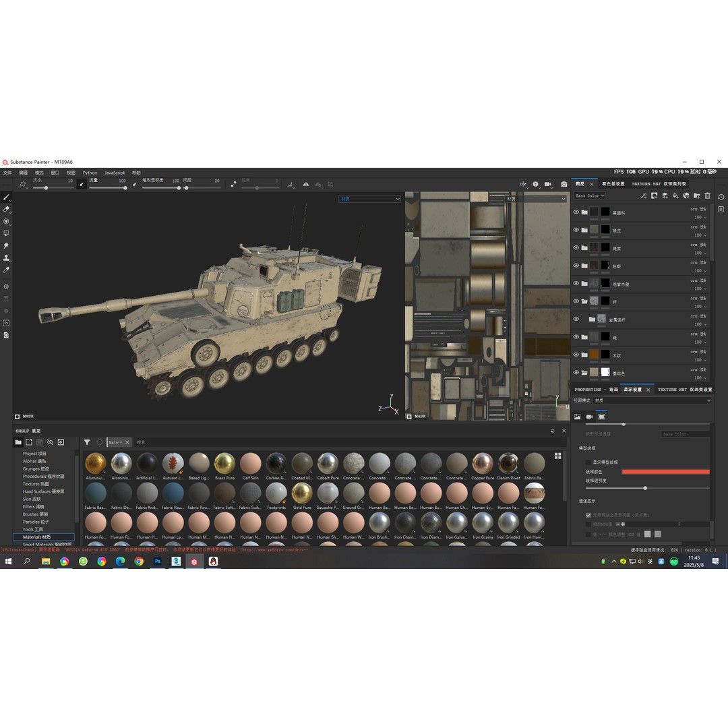Hide the 基础色 layer
Screen dimensions: 728x728
576,372
